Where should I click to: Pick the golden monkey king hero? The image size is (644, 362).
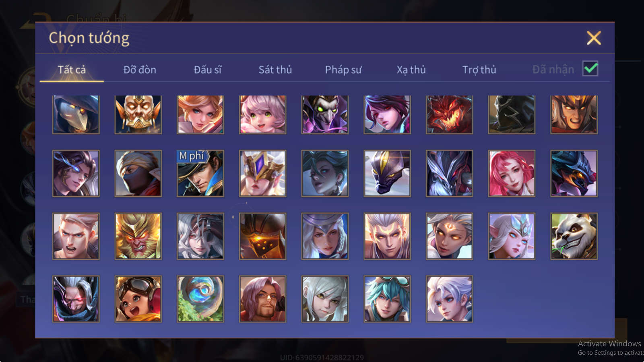click(138, 236)
